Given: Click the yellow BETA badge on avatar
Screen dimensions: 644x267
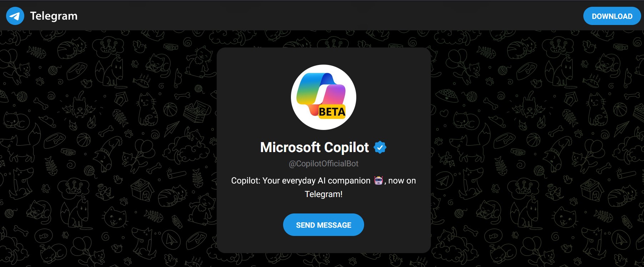Looking at the screenshot, I should 332,112.
